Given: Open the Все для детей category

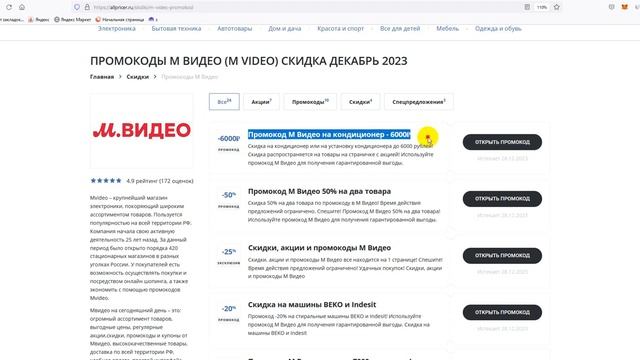Looking at the screenshot, I should point(400,29).
